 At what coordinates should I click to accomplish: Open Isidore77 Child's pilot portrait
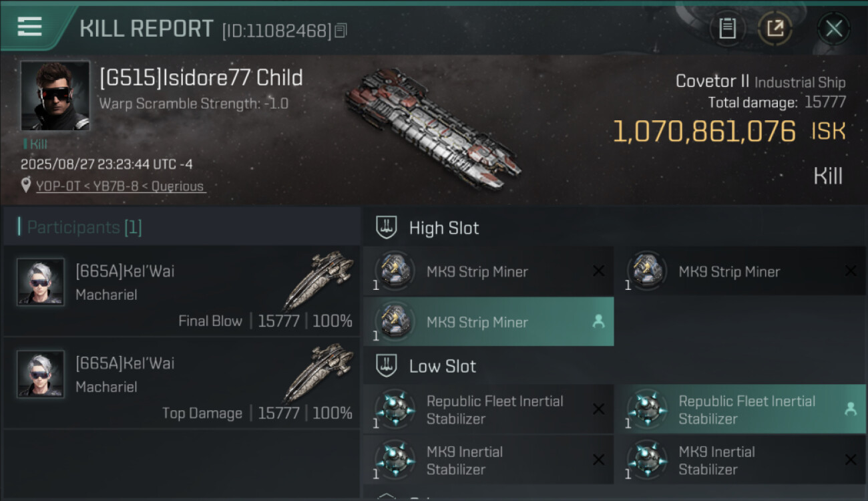pos(55,96)
